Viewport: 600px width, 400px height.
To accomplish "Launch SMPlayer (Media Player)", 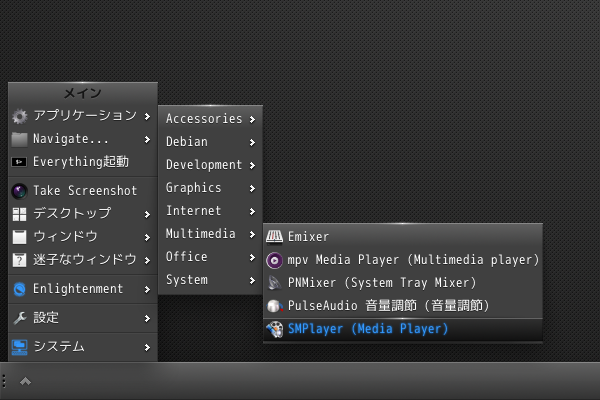I will click(403, 329).
